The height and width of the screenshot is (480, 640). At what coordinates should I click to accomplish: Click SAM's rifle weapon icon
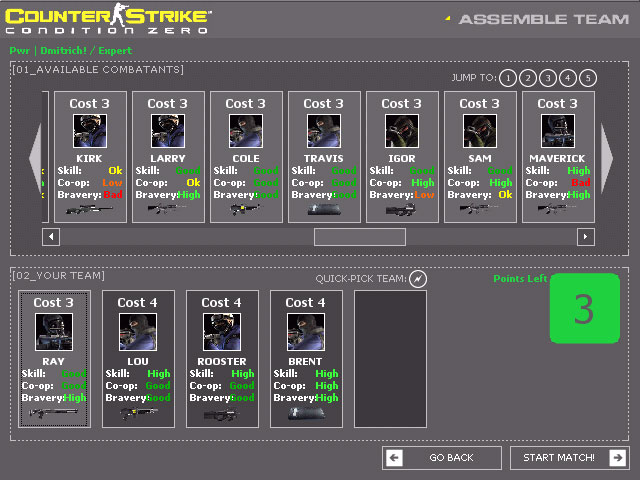tap(479, 209)
